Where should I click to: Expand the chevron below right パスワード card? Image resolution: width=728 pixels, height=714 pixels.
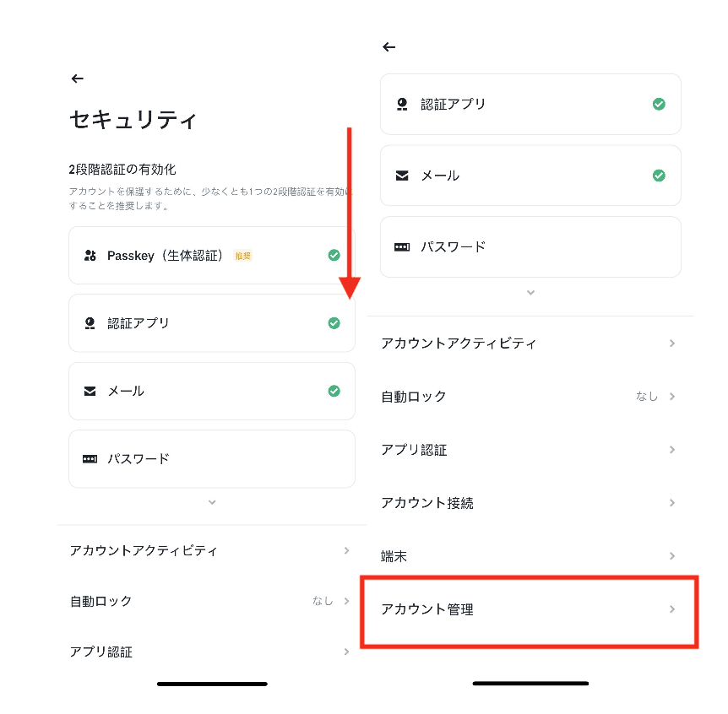pos(530,292)
